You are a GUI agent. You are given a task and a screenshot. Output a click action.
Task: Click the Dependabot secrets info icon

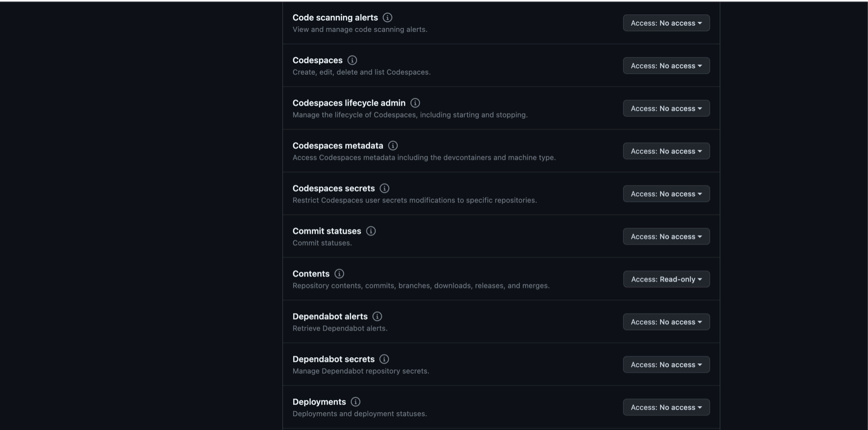pos(384,359)
